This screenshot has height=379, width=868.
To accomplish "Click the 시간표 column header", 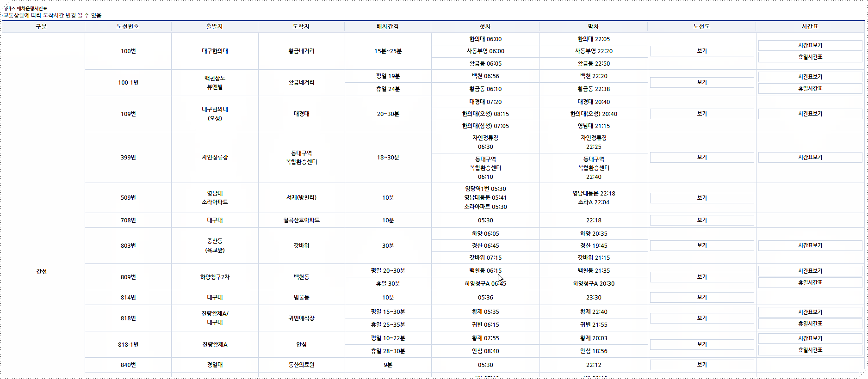I will (x=810, y=27).
